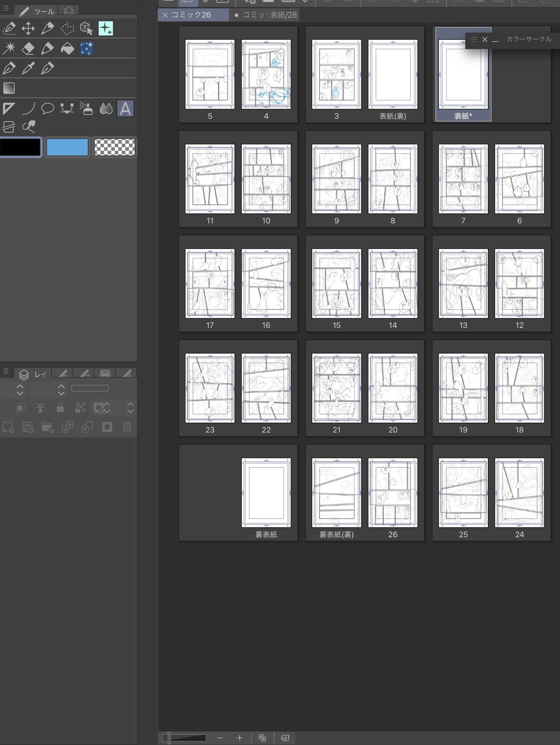Image resolution: width=560 pixels, height=745 pixels.
Task: Choose the Gradient tool
Action: [9, 88]
